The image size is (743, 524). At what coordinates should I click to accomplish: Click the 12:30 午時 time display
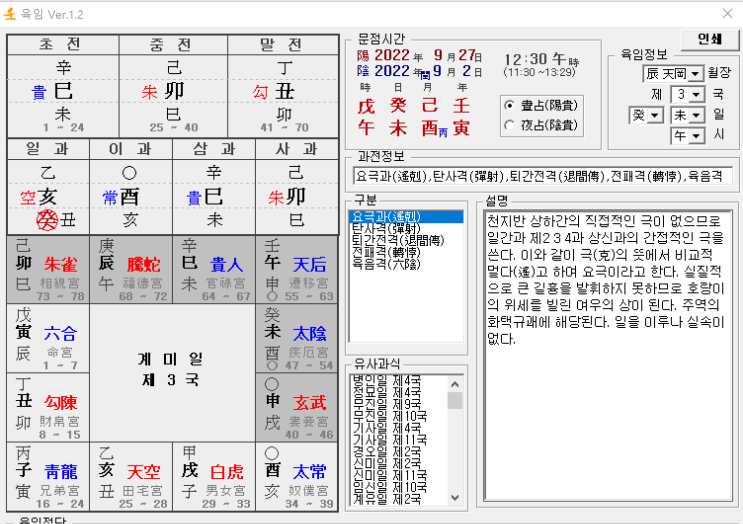click(541, 60)
